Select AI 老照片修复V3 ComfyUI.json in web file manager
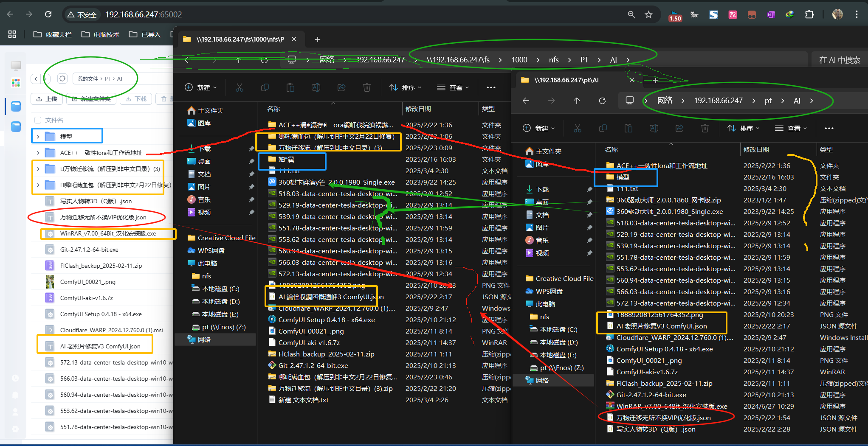 pyautogui.click(x=100, y=346)
